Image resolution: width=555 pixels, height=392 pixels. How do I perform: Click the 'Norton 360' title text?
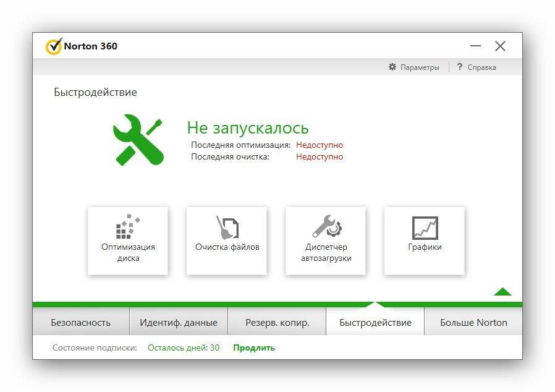pyautogui.click(x=91, y=46)
